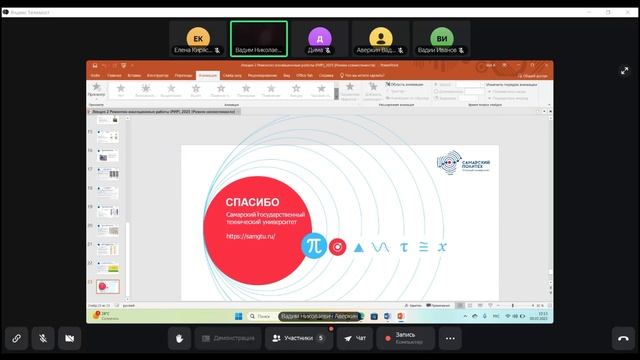Click the blue sine wave symbol on slide
Screen dimensions: 640x360
pyautogui.click(x=380, y=247)
